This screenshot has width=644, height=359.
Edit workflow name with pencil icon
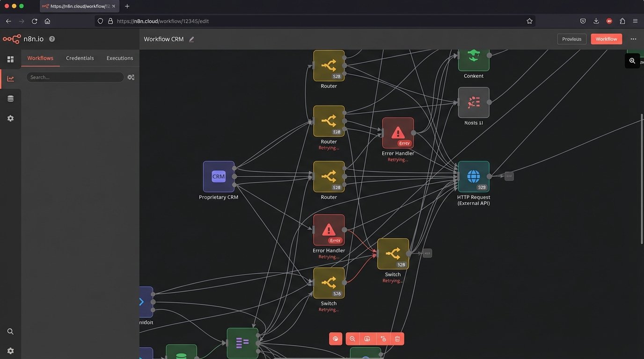coord(191,39)
